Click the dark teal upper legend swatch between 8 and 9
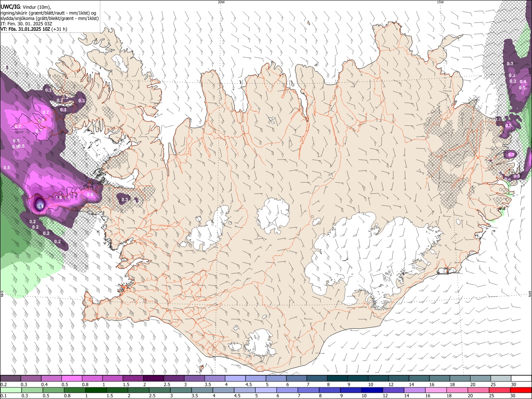532x399 pixels. coord(337,379)
